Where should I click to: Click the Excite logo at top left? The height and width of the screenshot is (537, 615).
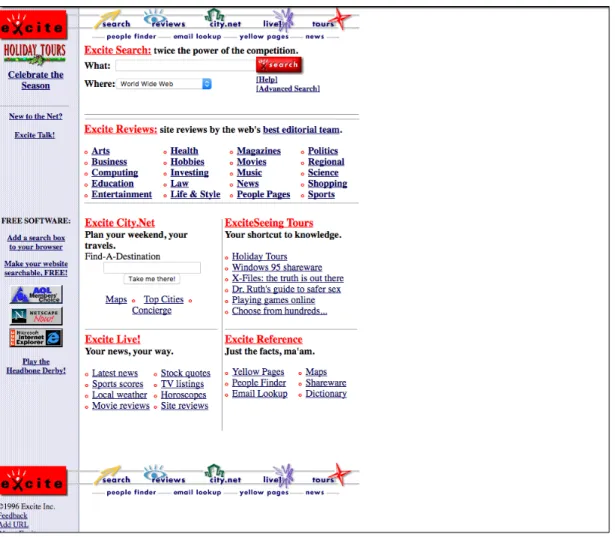[33, 25]
